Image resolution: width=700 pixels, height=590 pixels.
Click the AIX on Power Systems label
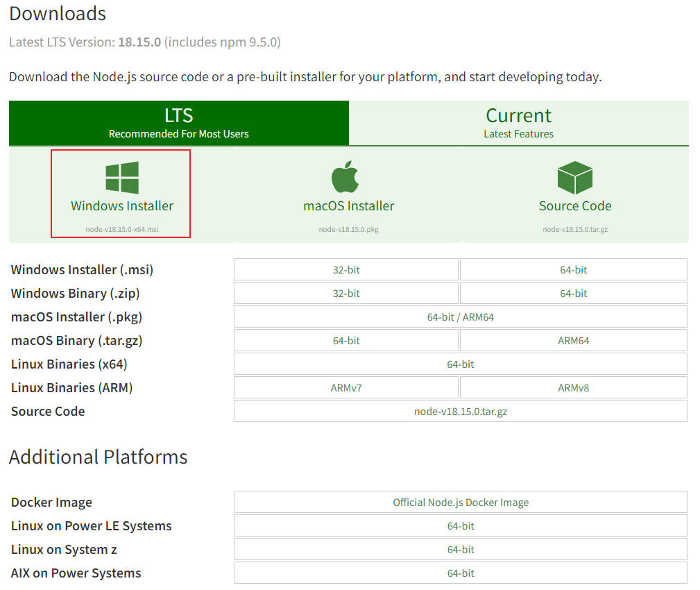tap(76, 573)
